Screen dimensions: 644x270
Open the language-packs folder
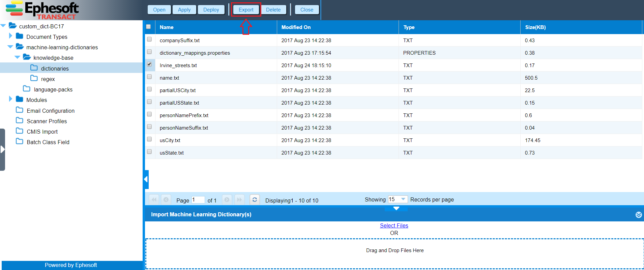53,89
